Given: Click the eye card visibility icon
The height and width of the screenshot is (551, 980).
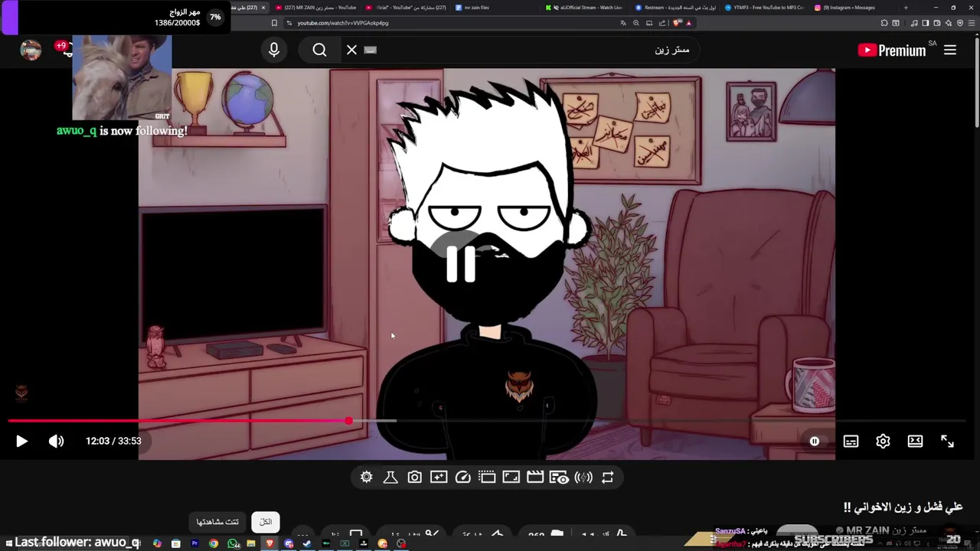Looking at the screenshot, I should (559, 478).
